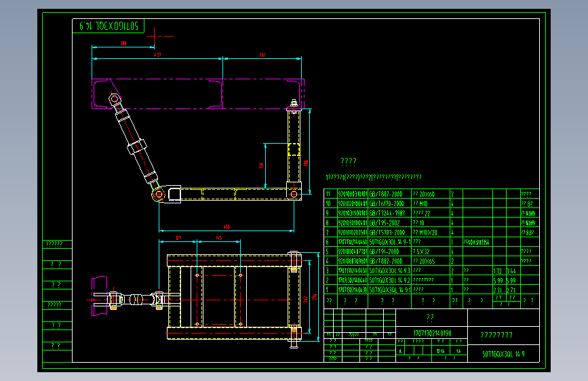Click the 50T1GQX30L.14.9-1 code in row 6
588x381 pixels.
390,242
